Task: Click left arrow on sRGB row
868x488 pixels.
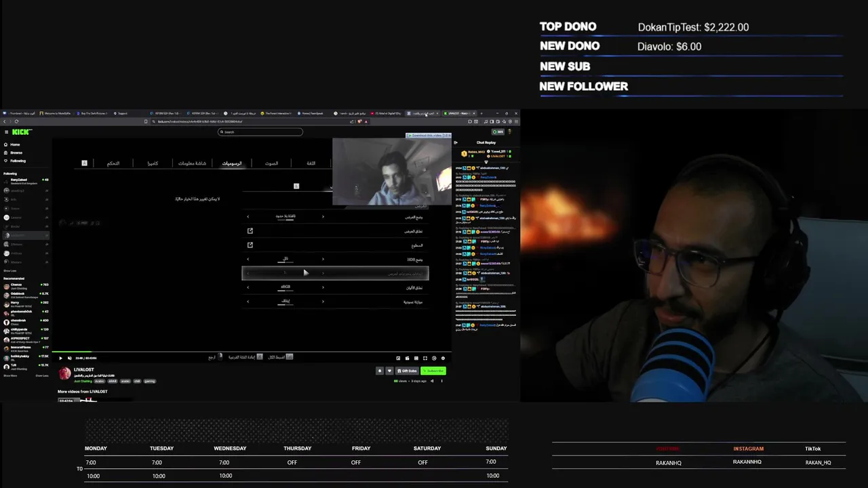Action: tap(248, 287)
